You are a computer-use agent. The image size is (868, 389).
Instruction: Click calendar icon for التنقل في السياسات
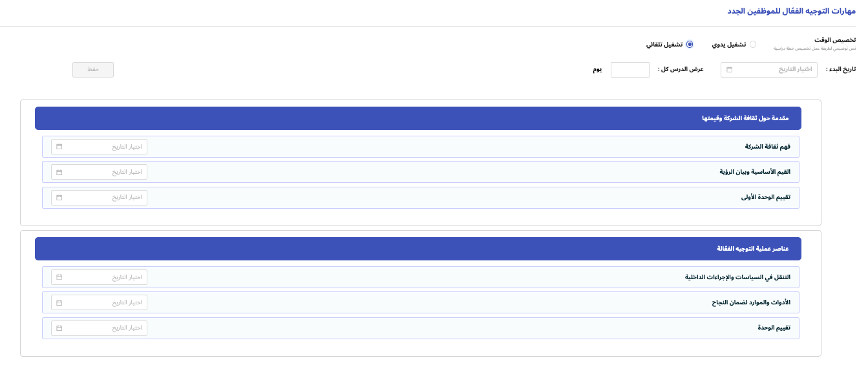59,277
